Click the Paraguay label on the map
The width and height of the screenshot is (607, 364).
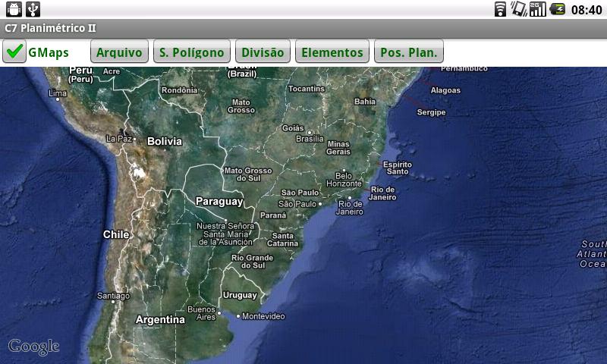pyautogui.click(x=219, y=202)
